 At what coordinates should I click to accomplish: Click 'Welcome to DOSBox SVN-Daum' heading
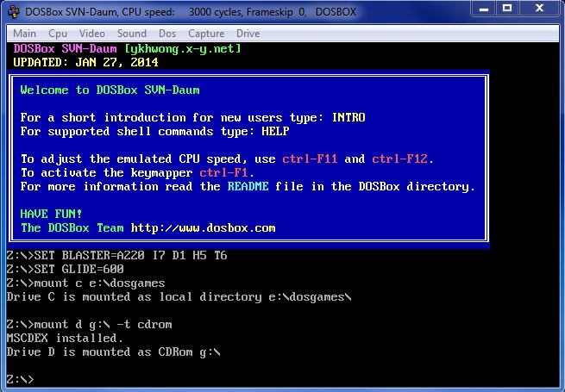pos(110,90)
